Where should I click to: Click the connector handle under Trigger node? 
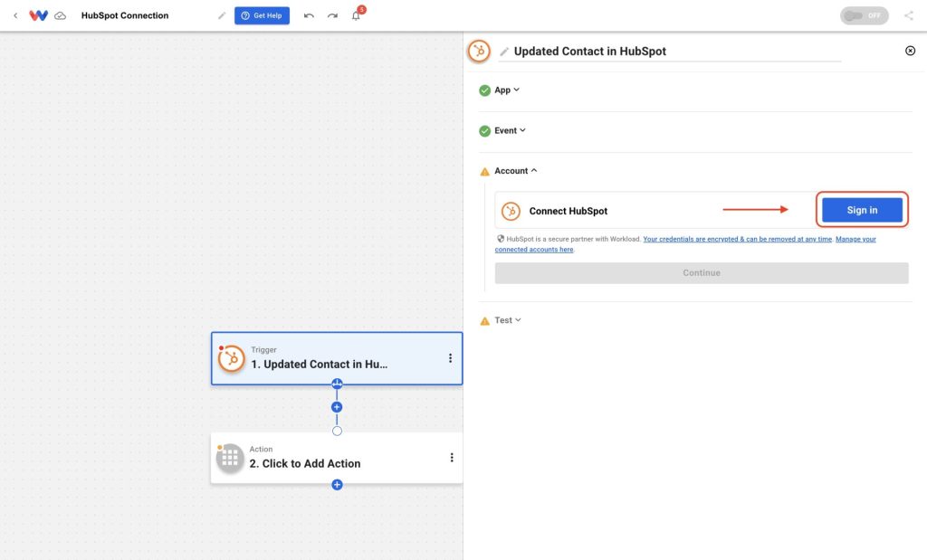click(x=337, y=384)
